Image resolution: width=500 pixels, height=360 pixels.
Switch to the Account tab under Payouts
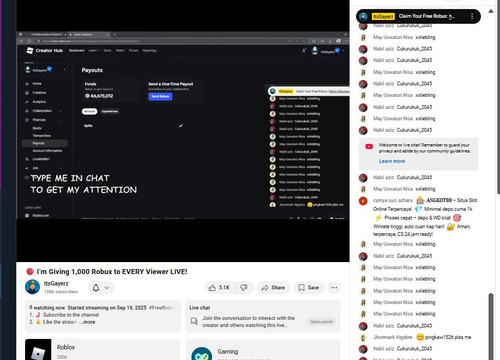click(89, 111)
